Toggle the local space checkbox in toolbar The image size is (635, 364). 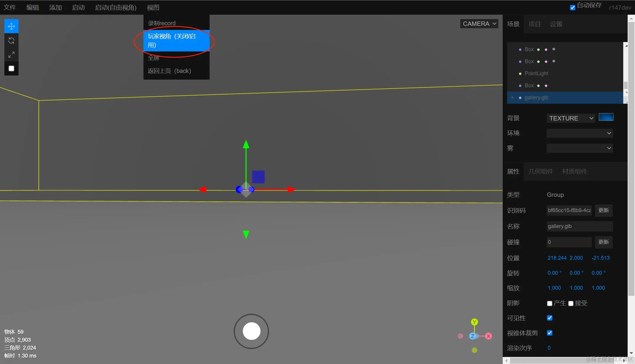click(11, 68)
